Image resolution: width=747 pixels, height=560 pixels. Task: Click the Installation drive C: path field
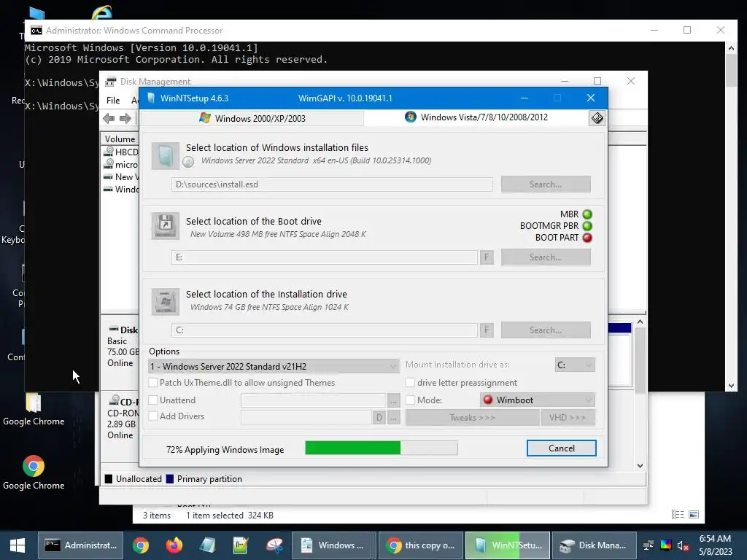(x=325, y=330)
